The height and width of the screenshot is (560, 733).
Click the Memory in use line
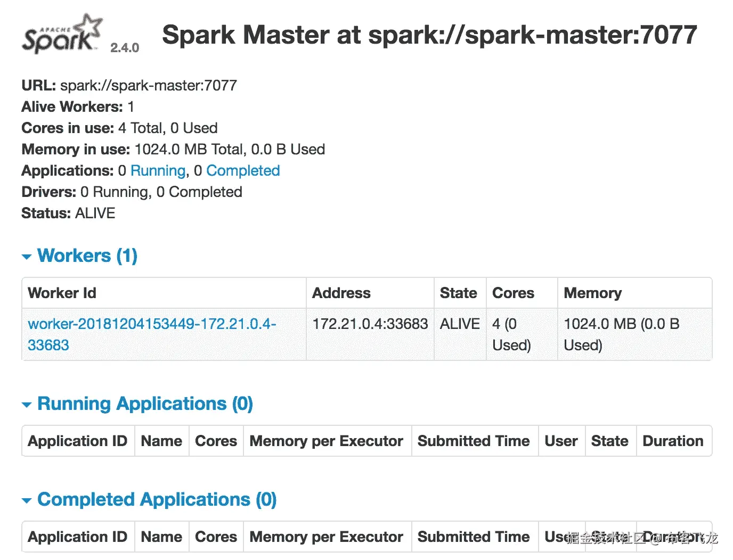(x=173, y=149)
